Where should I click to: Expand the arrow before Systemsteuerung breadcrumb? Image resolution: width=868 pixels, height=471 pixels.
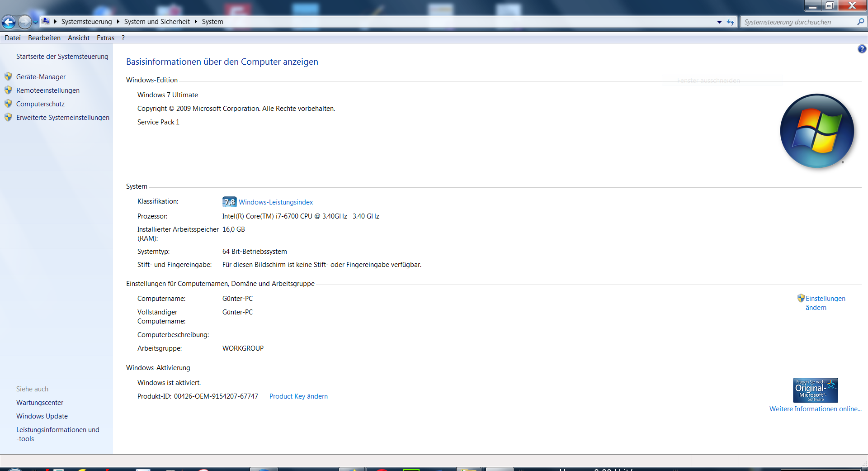pyautogui.click(x=55, y=21)
